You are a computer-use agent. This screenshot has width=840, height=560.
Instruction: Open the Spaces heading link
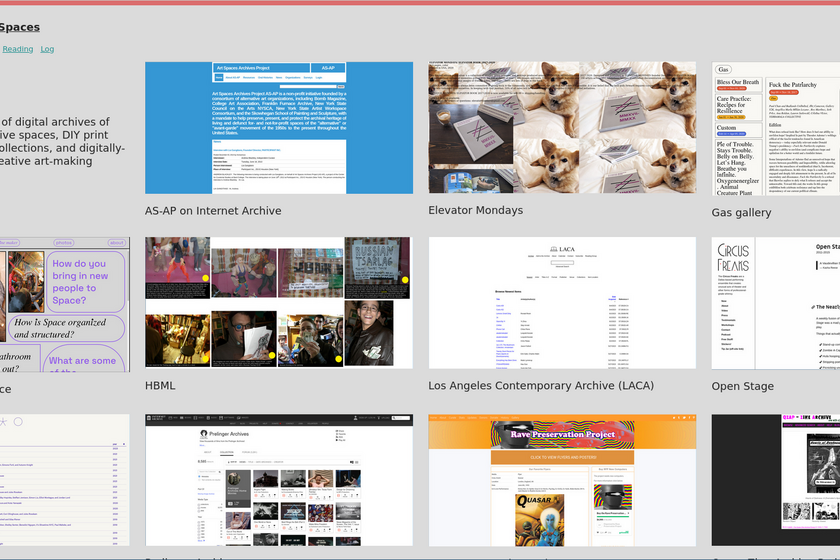point(19,27)
